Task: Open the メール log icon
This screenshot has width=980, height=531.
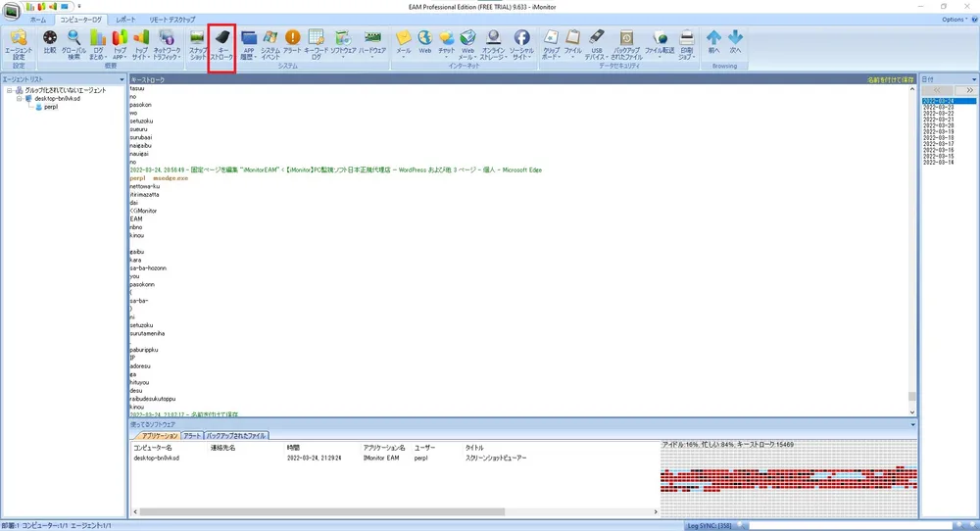Action: [x=404, y=42]
